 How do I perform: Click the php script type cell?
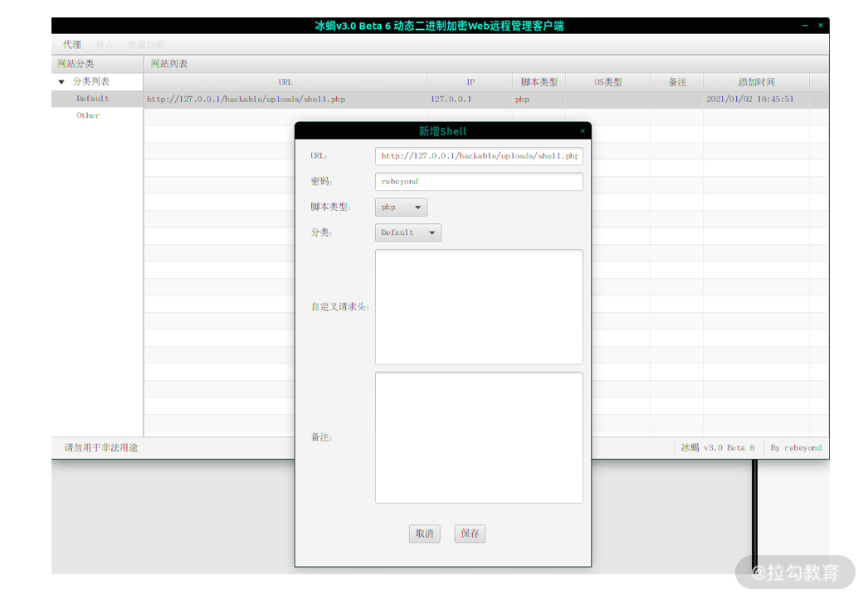[539, 99]
